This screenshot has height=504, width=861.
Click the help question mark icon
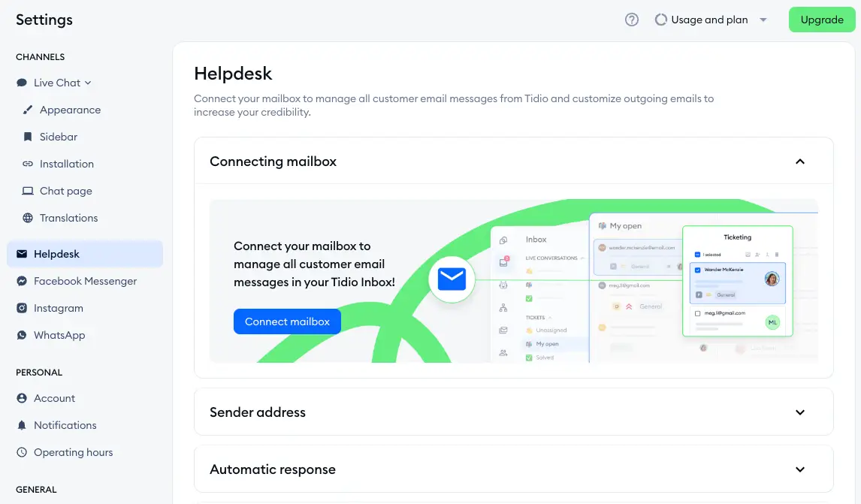tap(631, 20)
